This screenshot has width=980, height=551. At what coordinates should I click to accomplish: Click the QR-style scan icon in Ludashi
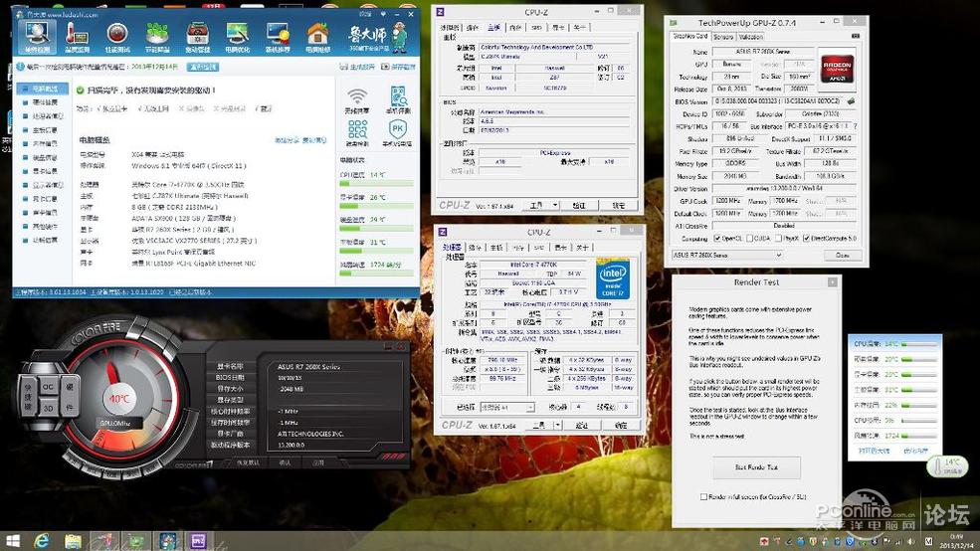click(357, 133)
